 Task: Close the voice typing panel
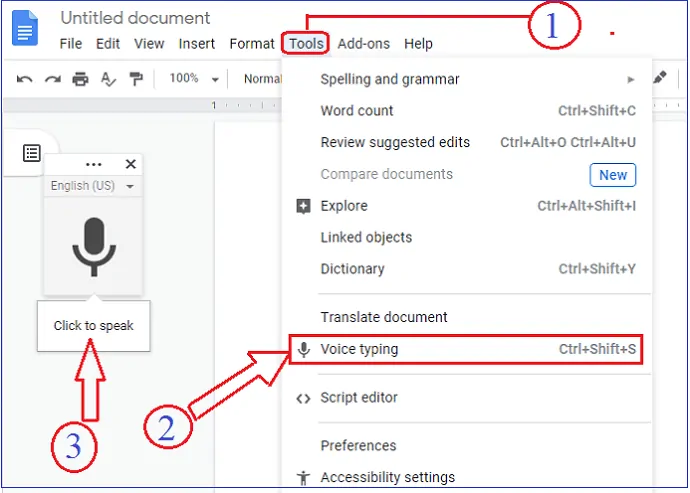coord(130,164)
